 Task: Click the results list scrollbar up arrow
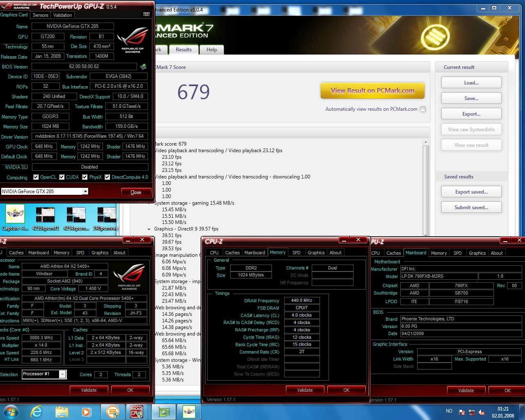point(425,142)
